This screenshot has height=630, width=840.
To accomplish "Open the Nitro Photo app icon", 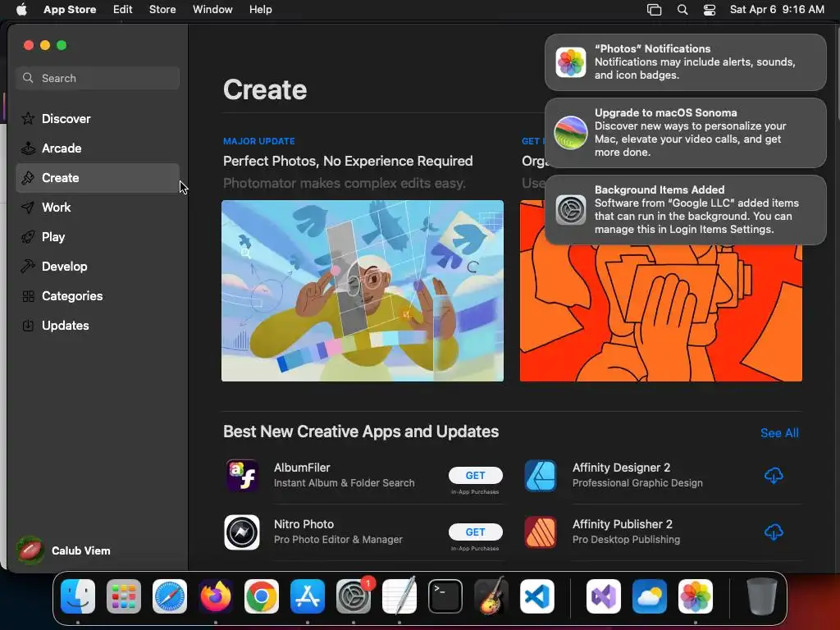I will pos(242,532).
